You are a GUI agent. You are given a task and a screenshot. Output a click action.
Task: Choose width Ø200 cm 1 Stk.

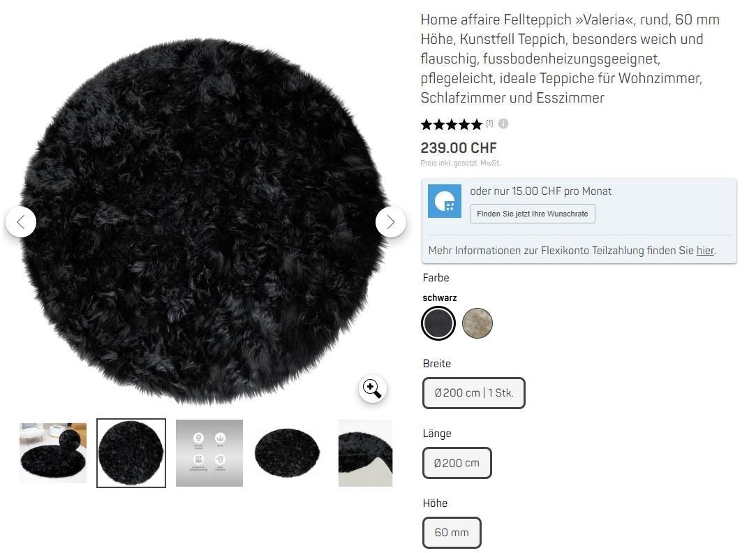473,393
